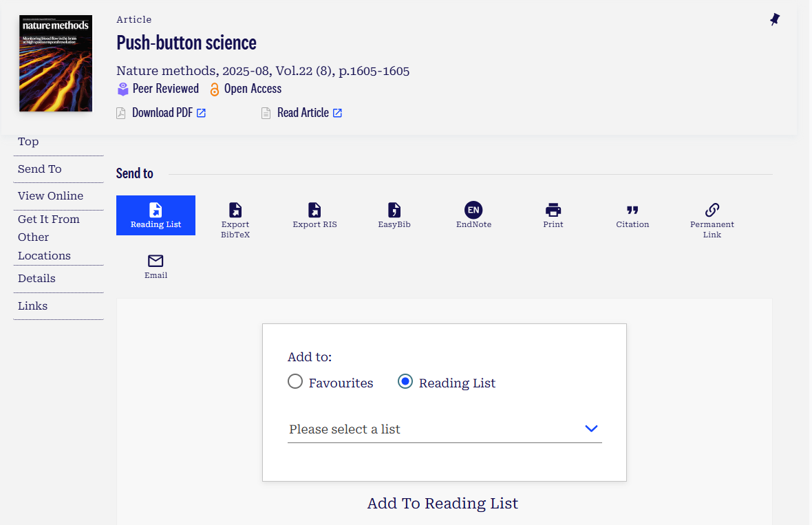This screenshot has width=812, height=525.
Task: Click the pin record icon
Action: [x=774, y=20]
